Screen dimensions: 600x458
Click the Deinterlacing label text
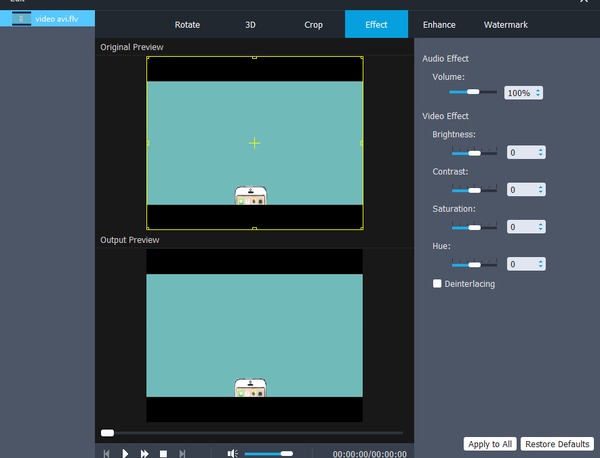coord(470,284)
